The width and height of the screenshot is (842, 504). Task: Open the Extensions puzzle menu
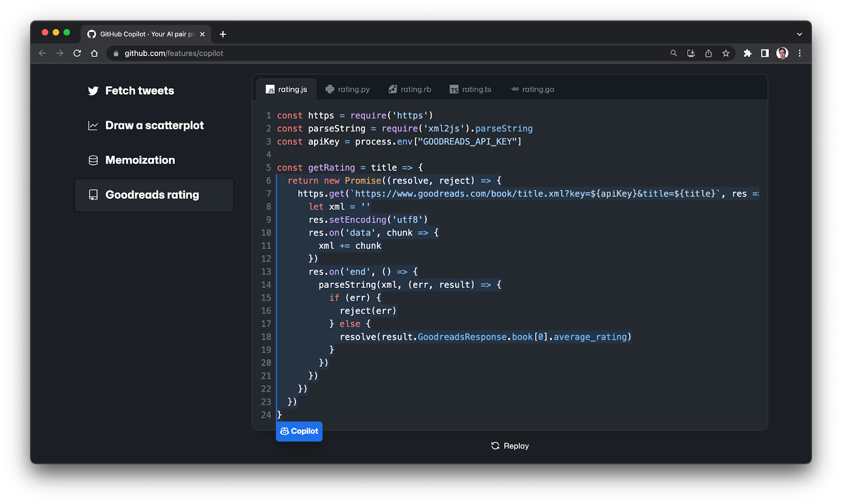tap(747, 53)
